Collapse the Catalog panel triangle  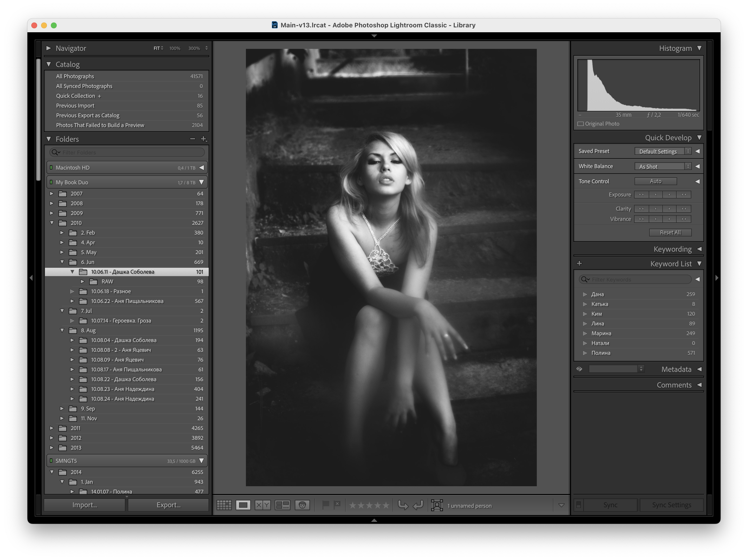click(x=49, y=64)
